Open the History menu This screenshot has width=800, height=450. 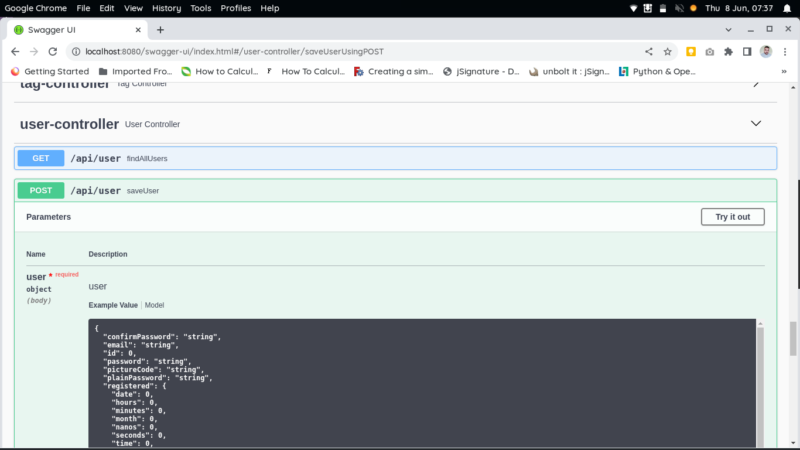click(x=167, y=8)
